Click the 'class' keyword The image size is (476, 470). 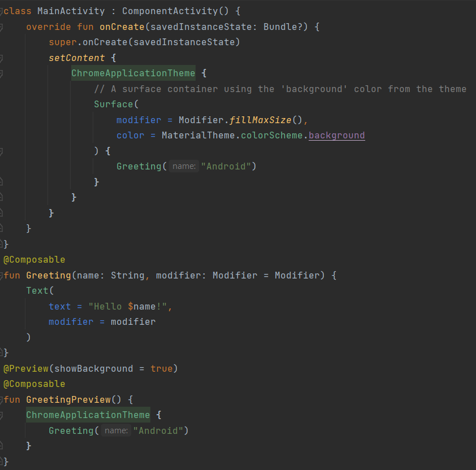click(x=18, y=11)
